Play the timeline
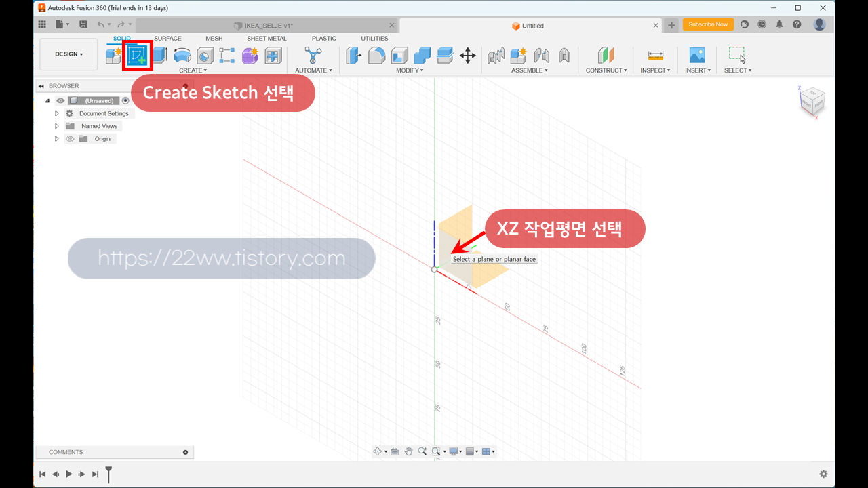This screenshot has width=868, height=488. pos(68,474)
